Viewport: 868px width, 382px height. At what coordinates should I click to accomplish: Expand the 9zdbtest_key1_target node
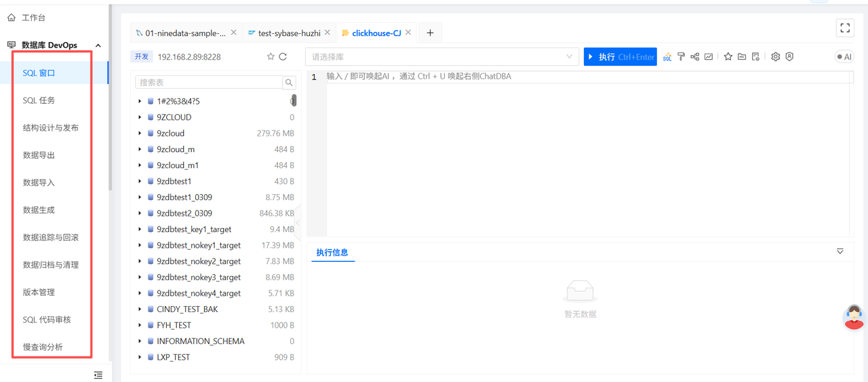pos(140,229)
